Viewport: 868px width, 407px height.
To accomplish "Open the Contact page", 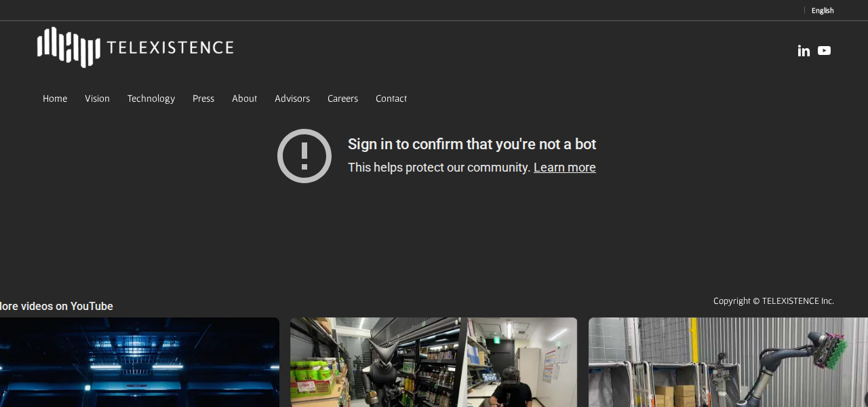I will [x=391, y=98].
